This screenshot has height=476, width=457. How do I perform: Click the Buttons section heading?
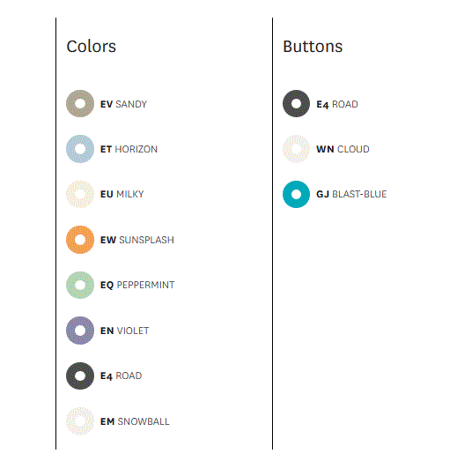(x=313, y=47)
